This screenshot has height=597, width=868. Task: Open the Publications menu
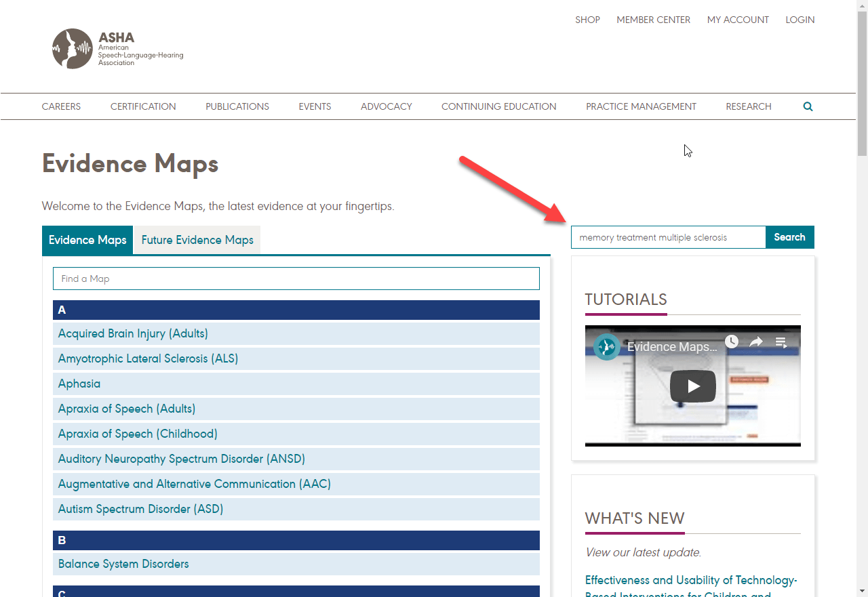click(237, 106)
